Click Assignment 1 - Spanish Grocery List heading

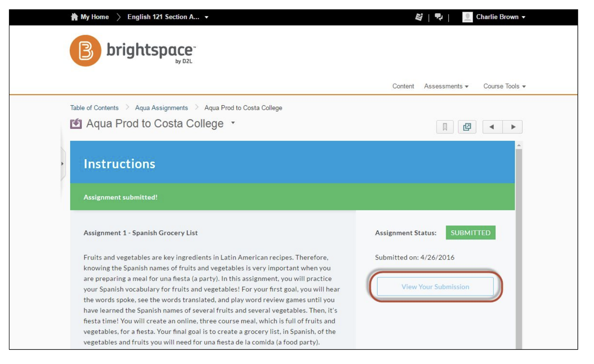[x=140, y=233]
